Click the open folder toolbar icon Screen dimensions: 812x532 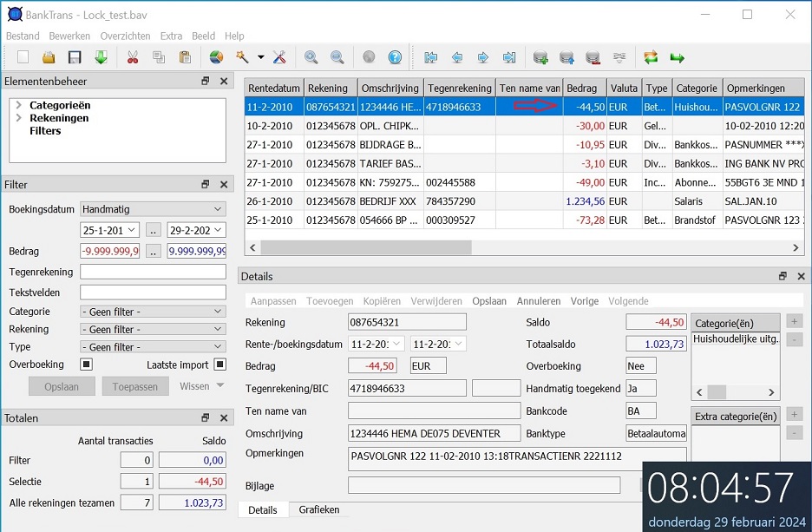coord(49,58)
